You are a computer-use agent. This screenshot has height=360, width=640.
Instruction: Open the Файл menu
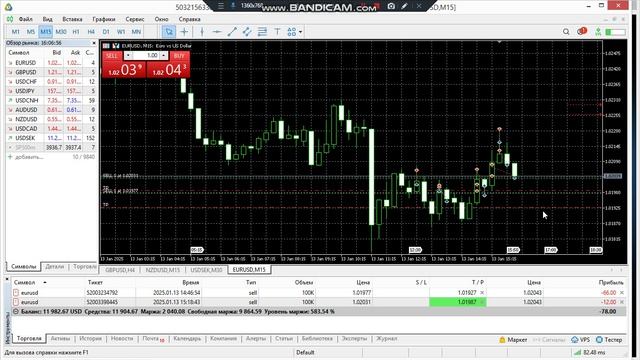point(26,19)
